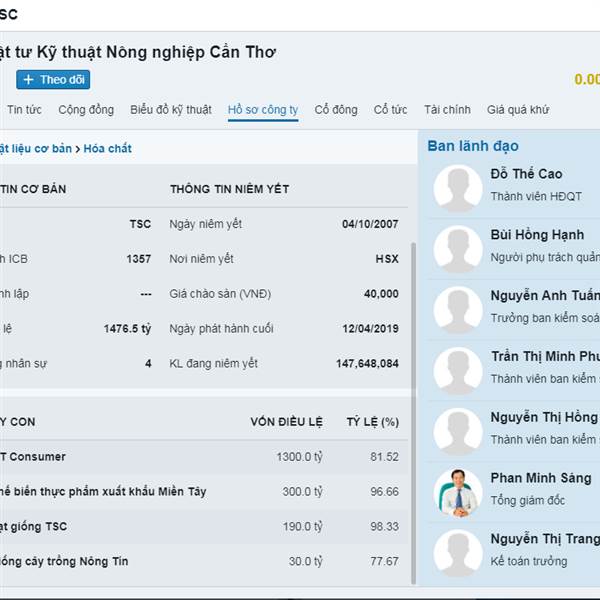Click last issue date 12/04/2019
This screenshot has width=600, height=600.
(370, 329)
